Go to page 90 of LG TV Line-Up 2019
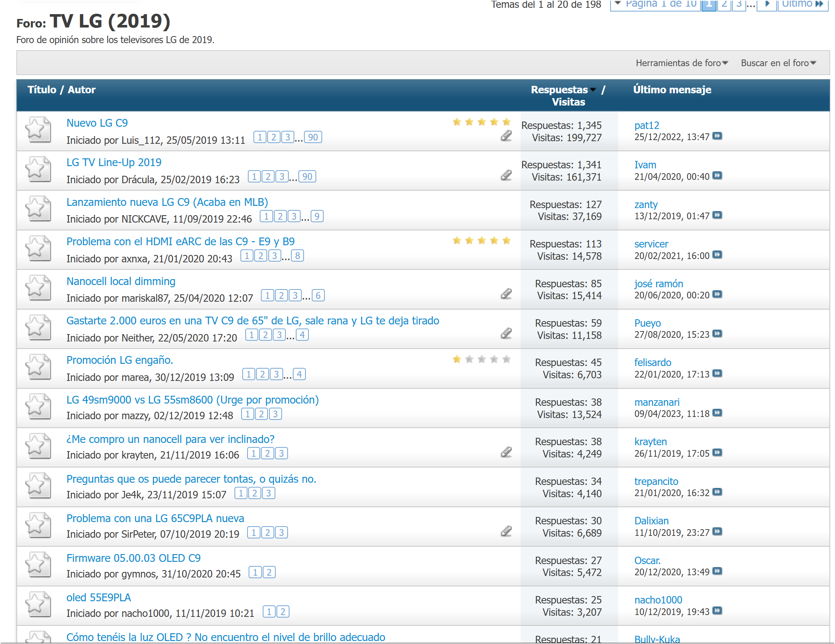This screenshot has width=835, height=644. coord(307,177)
